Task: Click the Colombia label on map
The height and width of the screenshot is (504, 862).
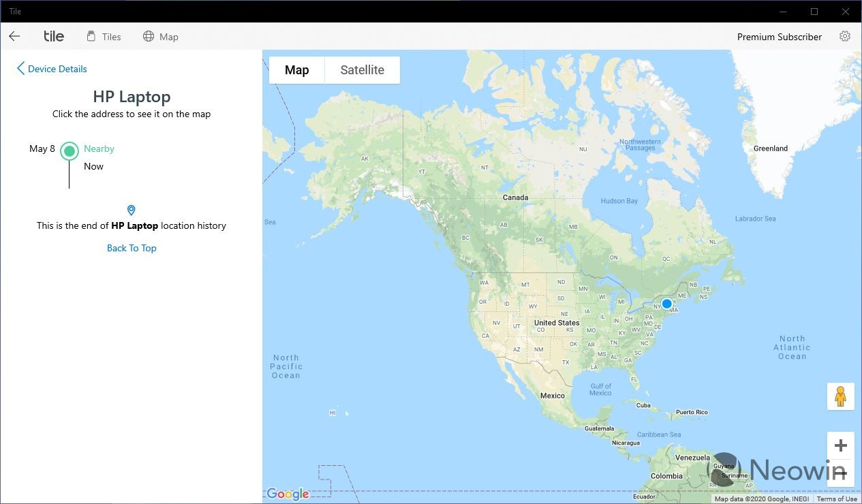Action: pyautogui.click(x=666, y=476)
